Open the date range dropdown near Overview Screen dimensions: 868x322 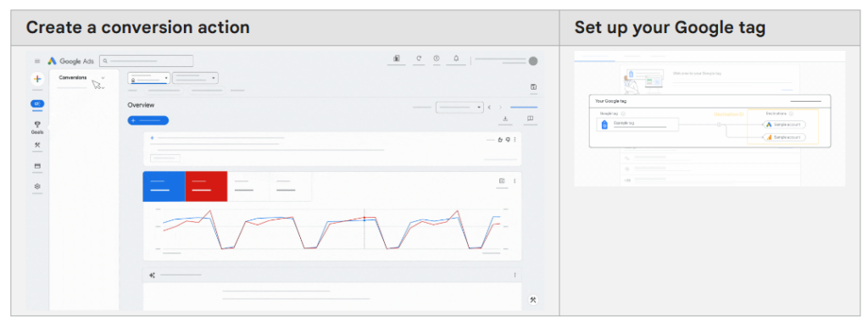[x=460, y=107]
